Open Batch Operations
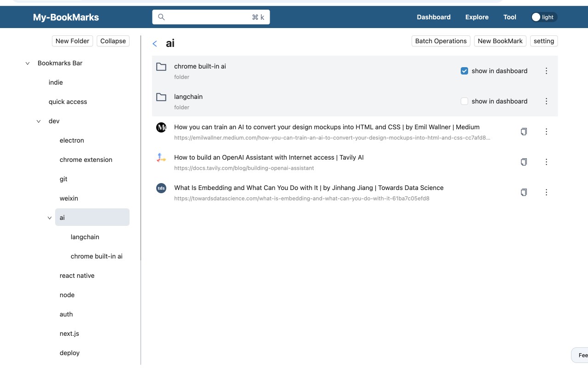The width and height of the screenshot is (588, 368). point(441,41)
